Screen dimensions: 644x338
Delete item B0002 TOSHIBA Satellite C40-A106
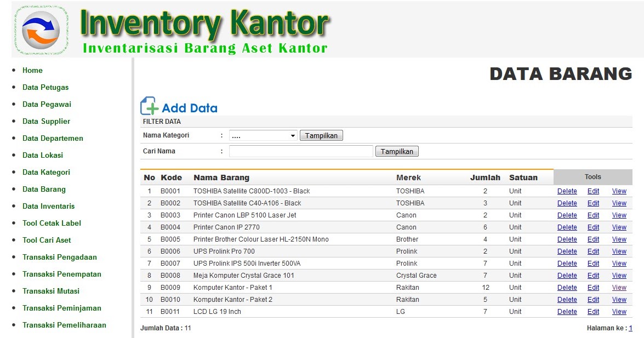567,203
